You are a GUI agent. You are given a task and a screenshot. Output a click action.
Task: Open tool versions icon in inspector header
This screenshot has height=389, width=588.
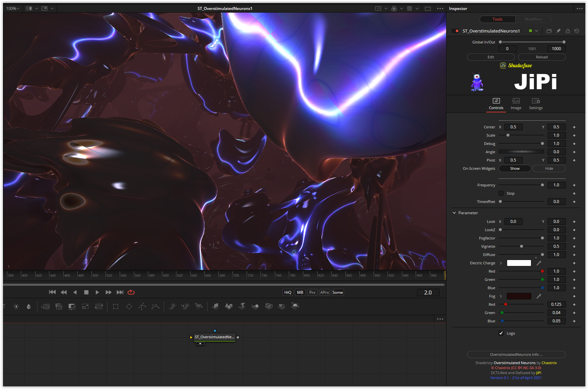(549, 31)
